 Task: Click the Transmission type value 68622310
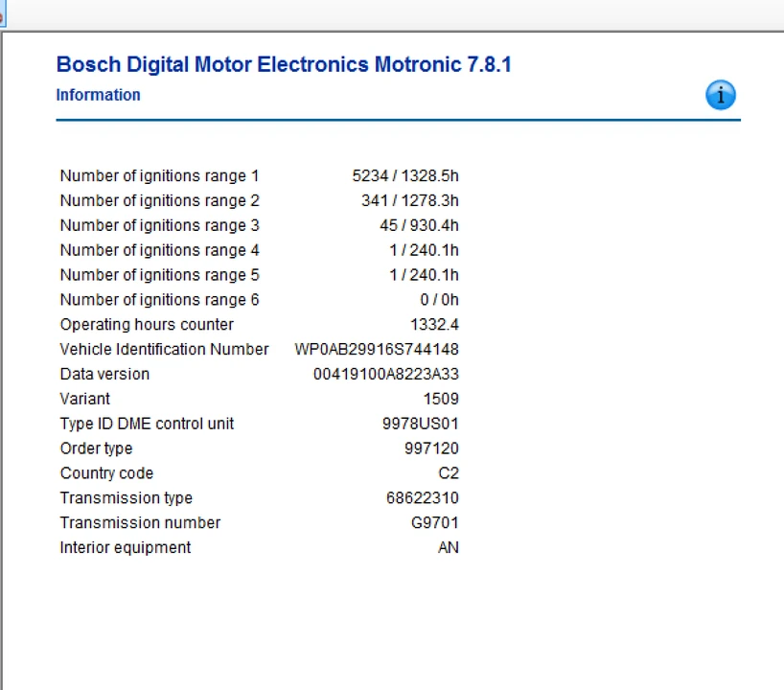click(x=423, y=498)
